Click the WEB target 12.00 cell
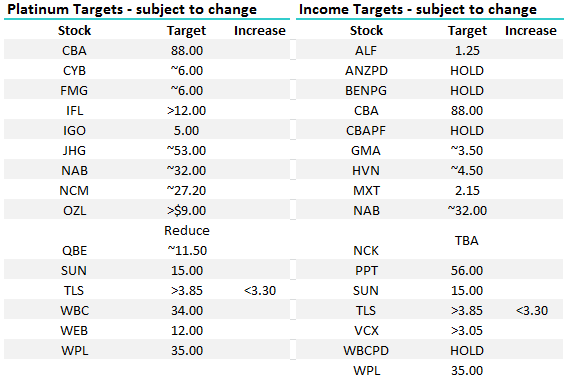Viewport: 579px width, 382px height. pyautogui.click(x=186, y=330)
